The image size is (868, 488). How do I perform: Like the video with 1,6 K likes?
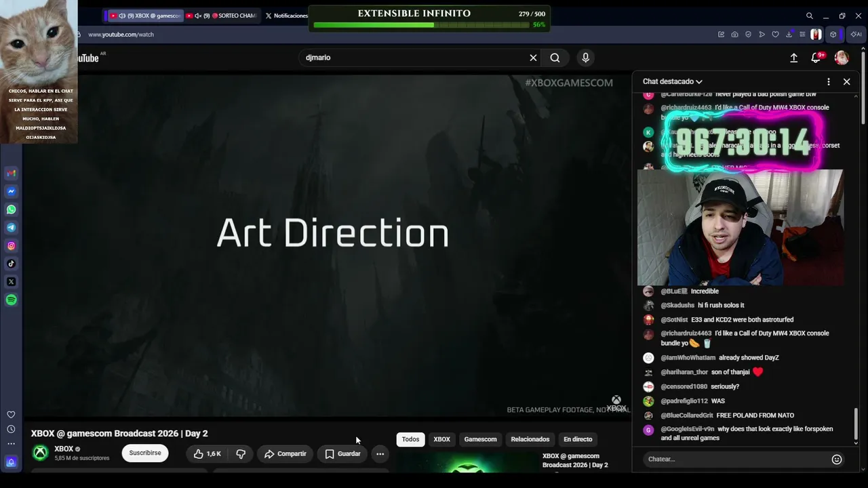[208, 453]
